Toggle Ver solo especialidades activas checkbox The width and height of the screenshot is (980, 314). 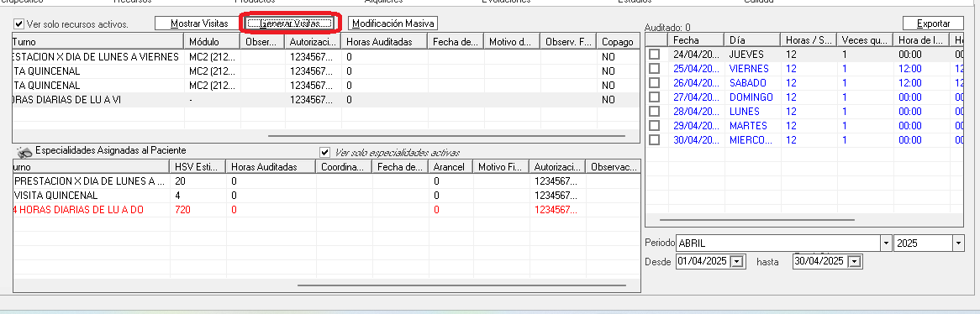[324, 152]
